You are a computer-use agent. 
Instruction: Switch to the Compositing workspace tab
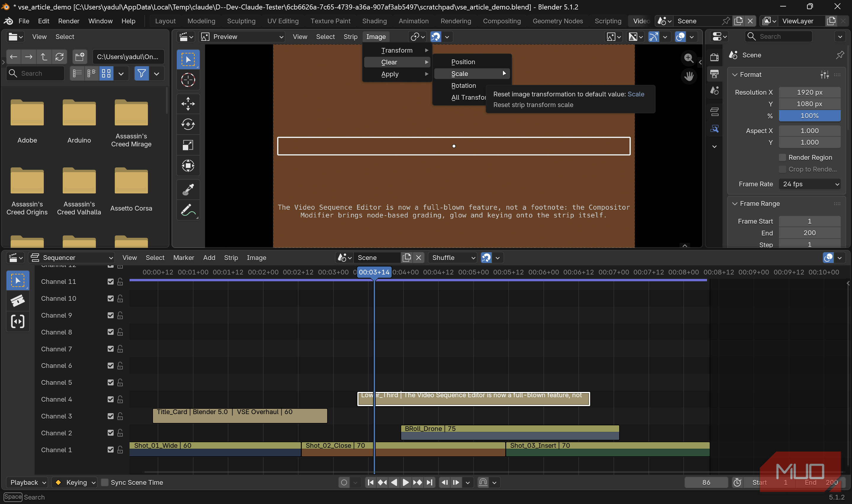(501, 21)
